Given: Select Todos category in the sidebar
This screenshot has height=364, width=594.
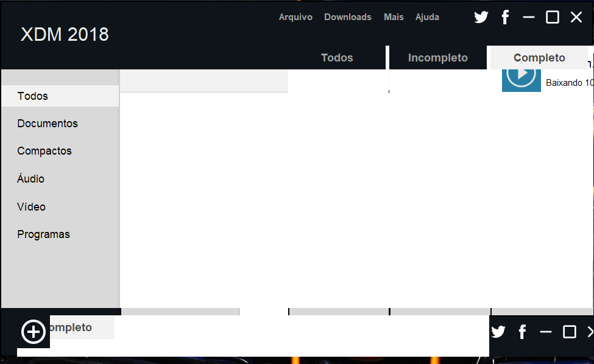Looking at the screenshot, I should (x=60, y=96).
